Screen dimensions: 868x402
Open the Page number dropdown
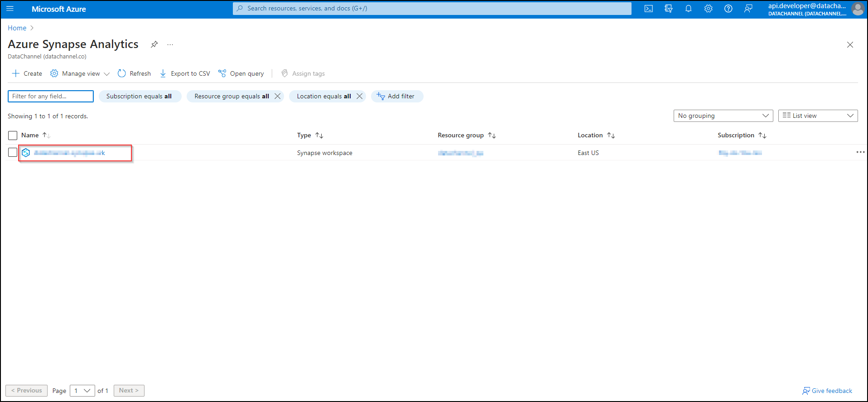tap(82, 391)
